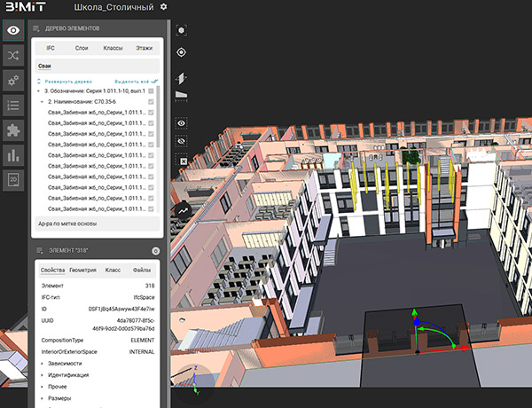Expand the 'Идентификация' property group
This screenshot has width=532, height=408.
point(66,375)
